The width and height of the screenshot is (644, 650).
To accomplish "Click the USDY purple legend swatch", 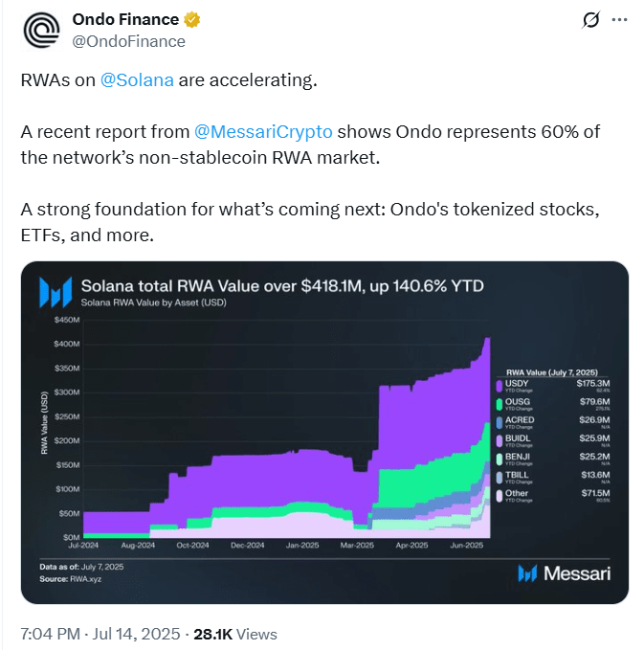I will (x=499, y=386).
